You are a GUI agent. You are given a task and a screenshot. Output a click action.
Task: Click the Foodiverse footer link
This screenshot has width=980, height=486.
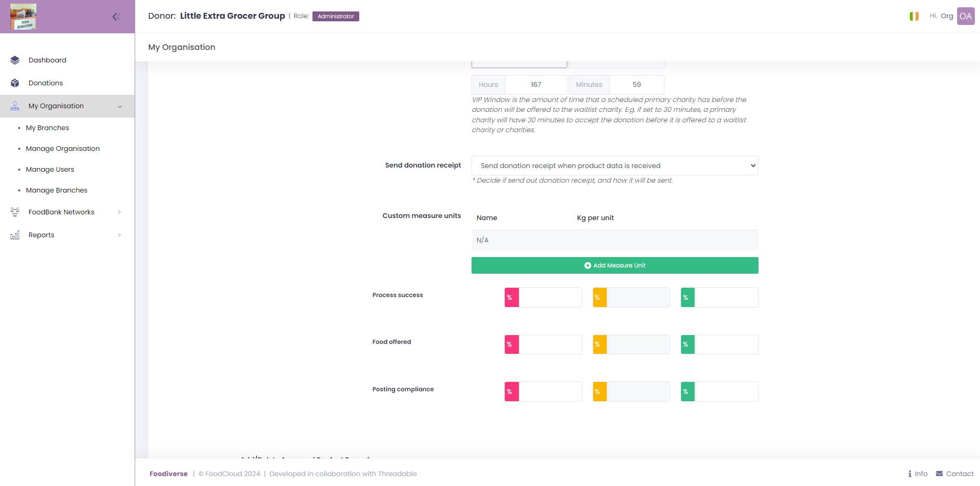168,474
